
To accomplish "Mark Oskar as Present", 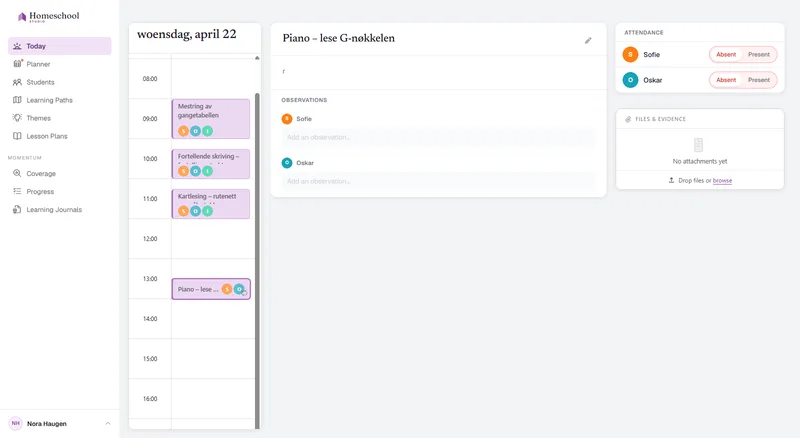I will tap(759, 80).
